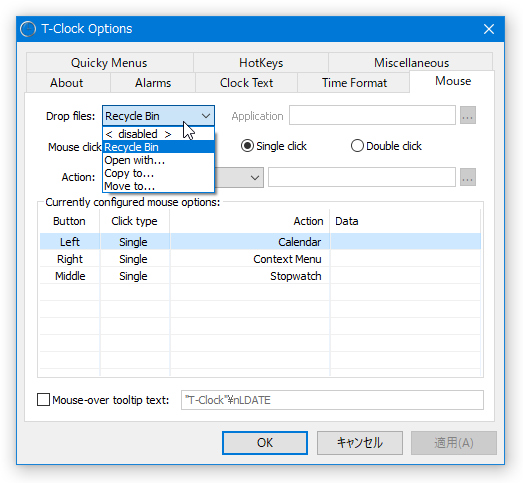Open the Clock Text tab
The image size is (523, 483).
tap(246, 83)
